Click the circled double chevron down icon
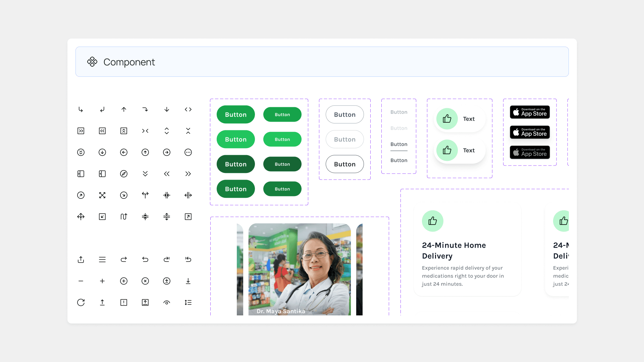 coord(81,152)
